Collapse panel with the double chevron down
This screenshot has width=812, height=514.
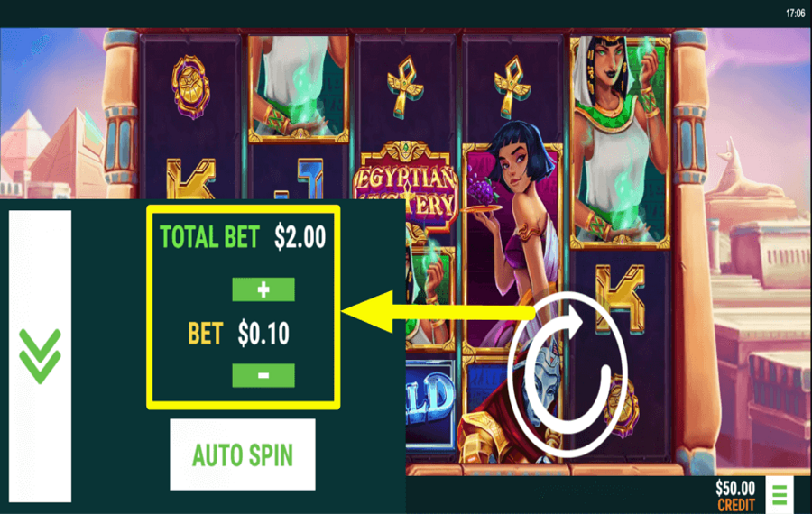pyautogui.click(x=40, y=356)
